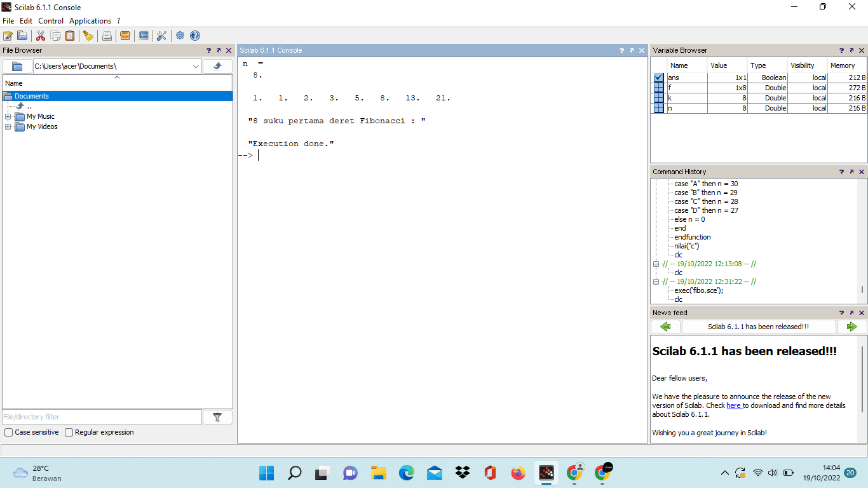The image size is (868, 488).
Task: Open help for Variable Browser panel
Action: pyautogui.click(x=841, y=50)
